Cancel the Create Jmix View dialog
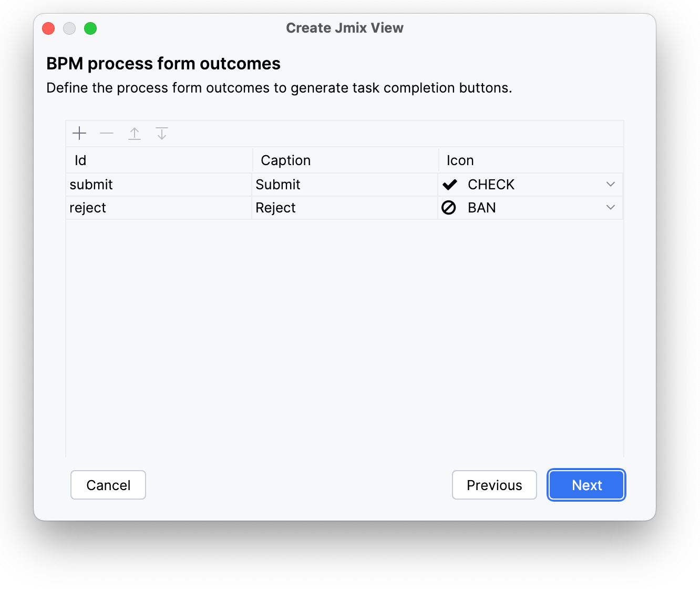The width and height of the screenshot is (700, 589). point(108,485)
